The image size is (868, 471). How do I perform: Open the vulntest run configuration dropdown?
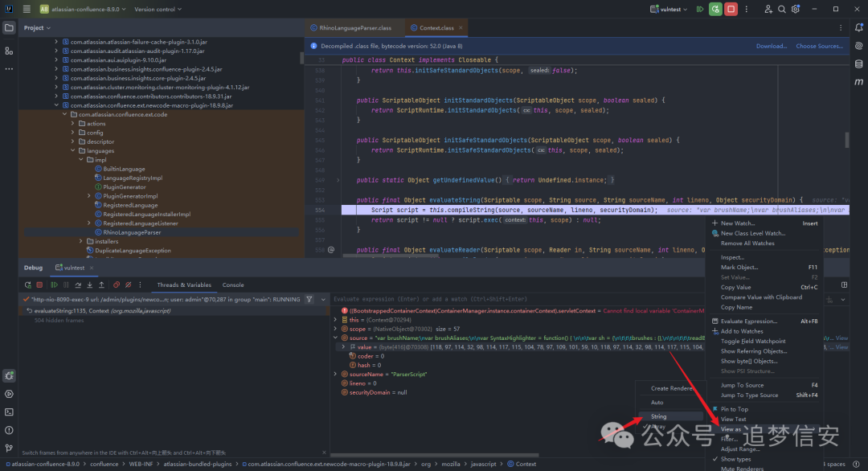[674, 9]
